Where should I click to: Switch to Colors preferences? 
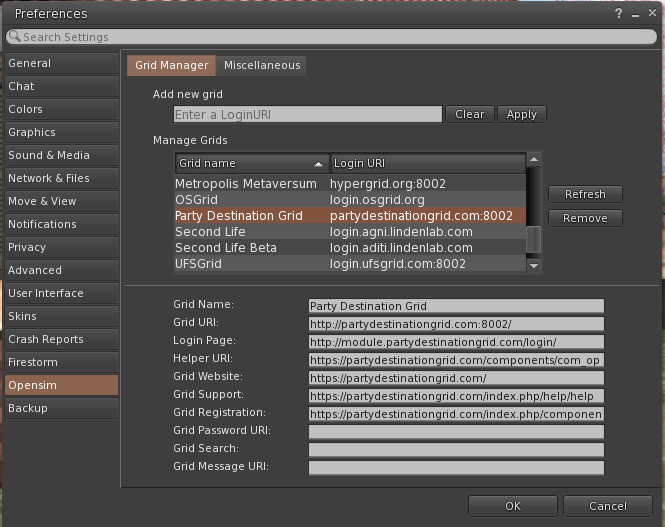[62, 109]
